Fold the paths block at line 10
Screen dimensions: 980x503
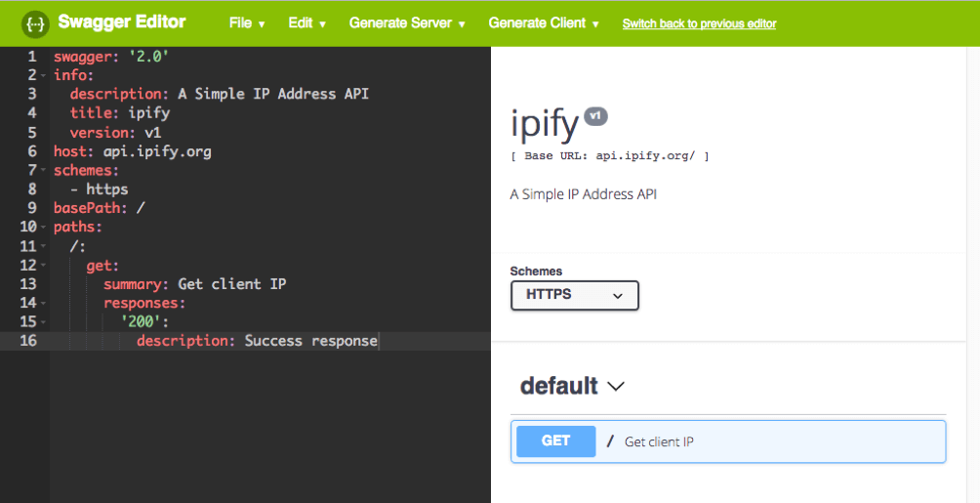[x=45, y=228]
